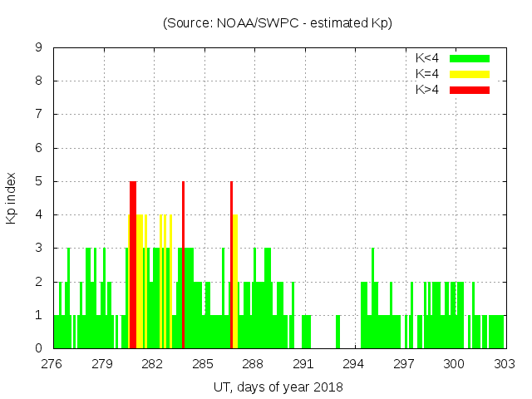Click the 303 tick label on x-axis
Screen dimensions: 532x399
pos(505,364)
